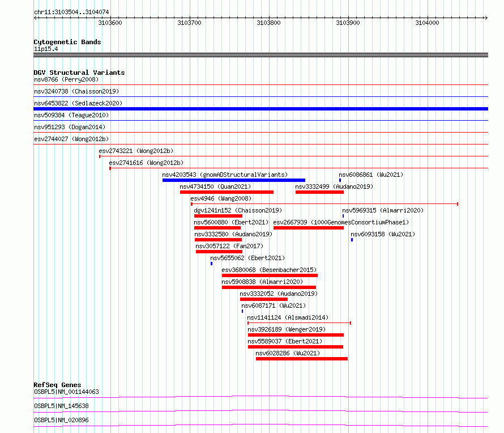Click red bar of nsv6028286
Image resolution: width=504 pixels, height=433 pixels.
[301, 359]
